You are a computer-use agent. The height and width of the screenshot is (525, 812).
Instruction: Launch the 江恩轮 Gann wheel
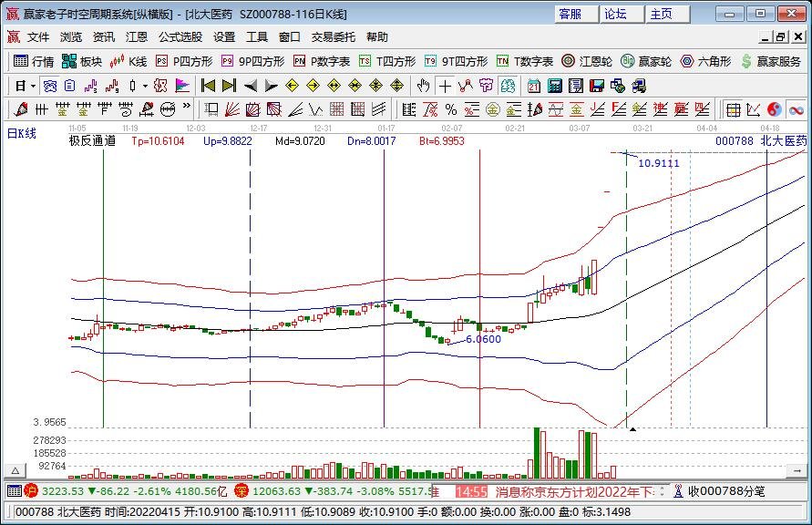[587, 62]
